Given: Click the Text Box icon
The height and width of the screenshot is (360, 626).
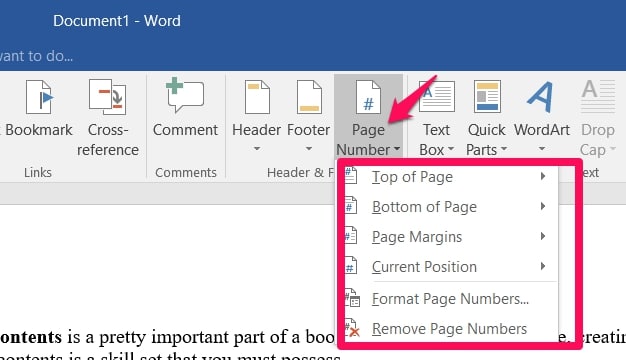Looking at the screenshot, I should coord(436,96).
